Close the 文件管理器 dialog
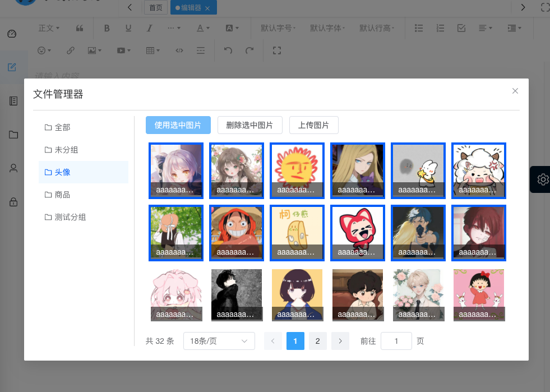The image size is (550, 392). 515,91
